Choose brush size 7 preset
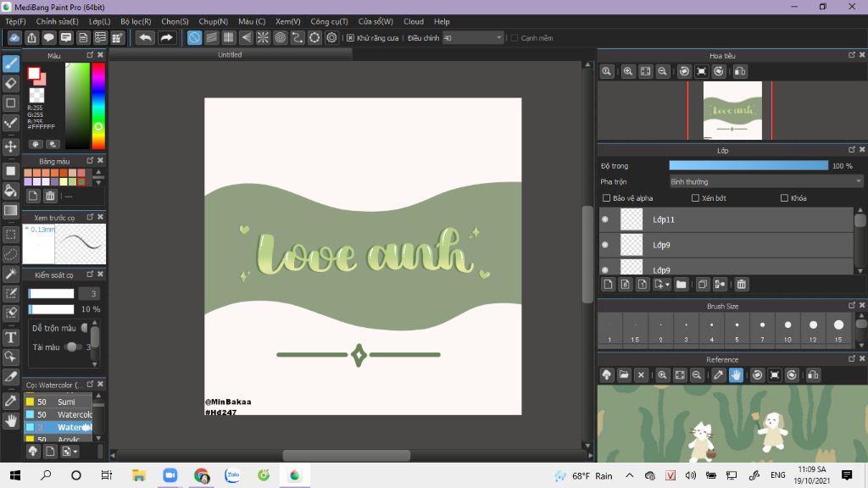The height and width of the screenshot is (488, 868). (x=762, y=330)
